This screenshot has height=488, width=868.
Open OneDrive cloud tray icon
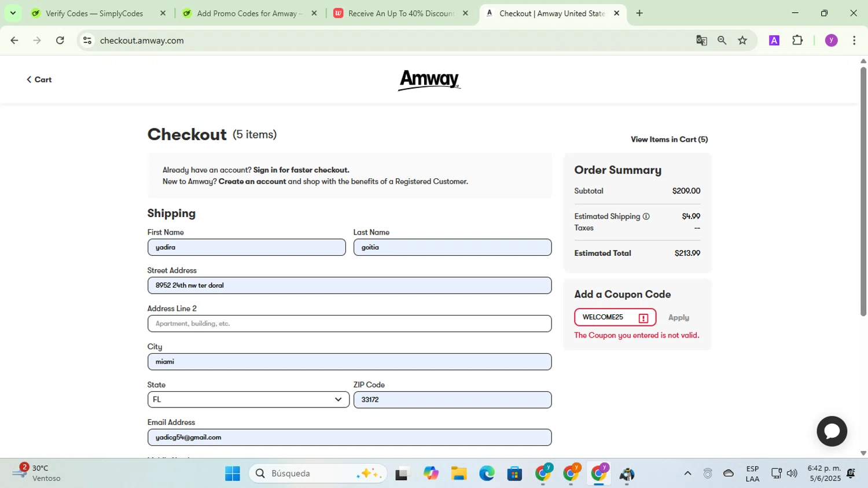point(729,474)
